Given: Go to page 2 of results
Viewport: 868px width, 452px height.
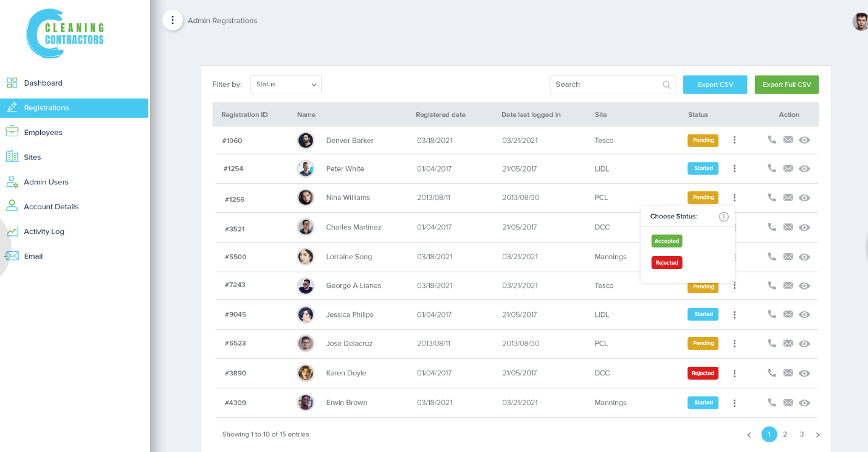Looking at the screenshot, I should (785, 434).
